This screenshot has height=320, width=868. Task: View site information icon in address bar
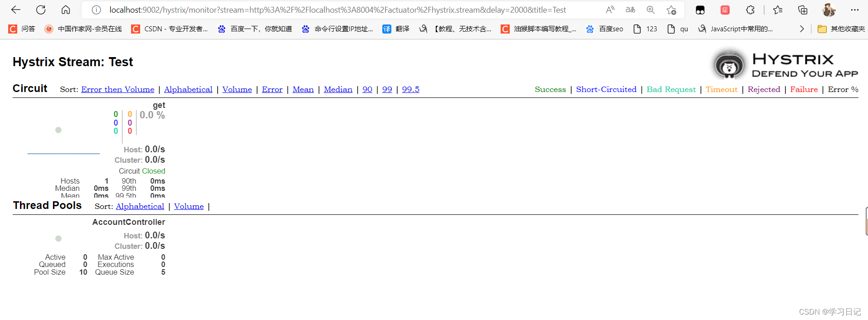point(96,10)
